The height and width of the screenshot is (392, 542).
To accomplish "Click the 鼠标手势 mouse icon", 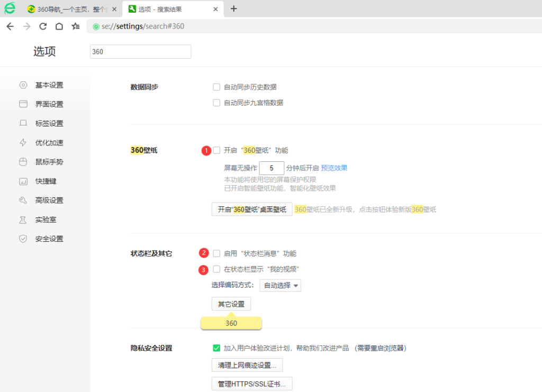I will (x=23, y=162).
